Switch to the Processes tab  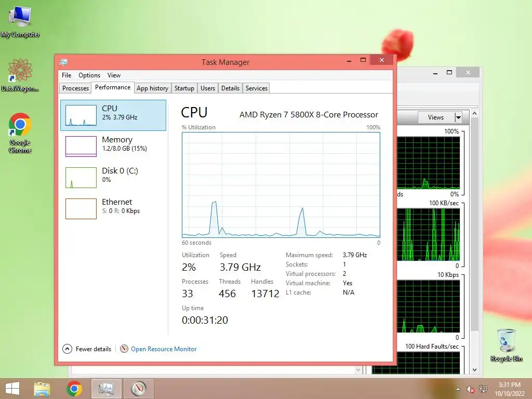tap(75, 88)
